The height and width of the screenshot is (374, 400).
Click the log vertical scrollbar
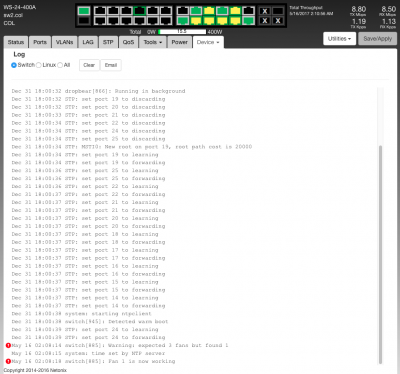[380, 255]
